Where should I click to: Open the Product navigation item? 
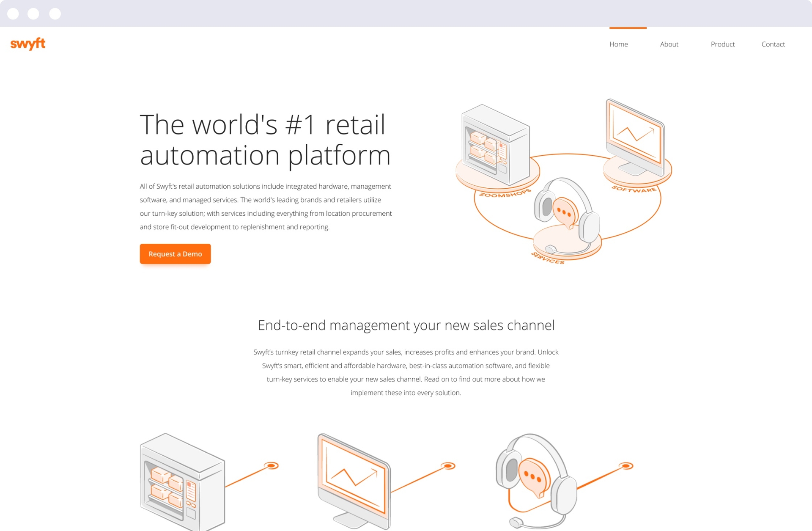pyautogui.click(x=722, y=44)
